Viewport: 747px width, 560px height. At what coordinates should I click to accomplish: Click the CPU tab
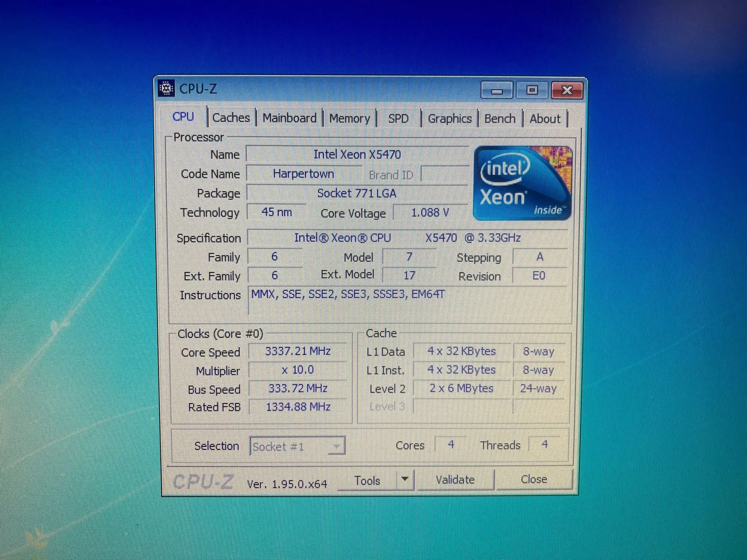pos(183,117)
